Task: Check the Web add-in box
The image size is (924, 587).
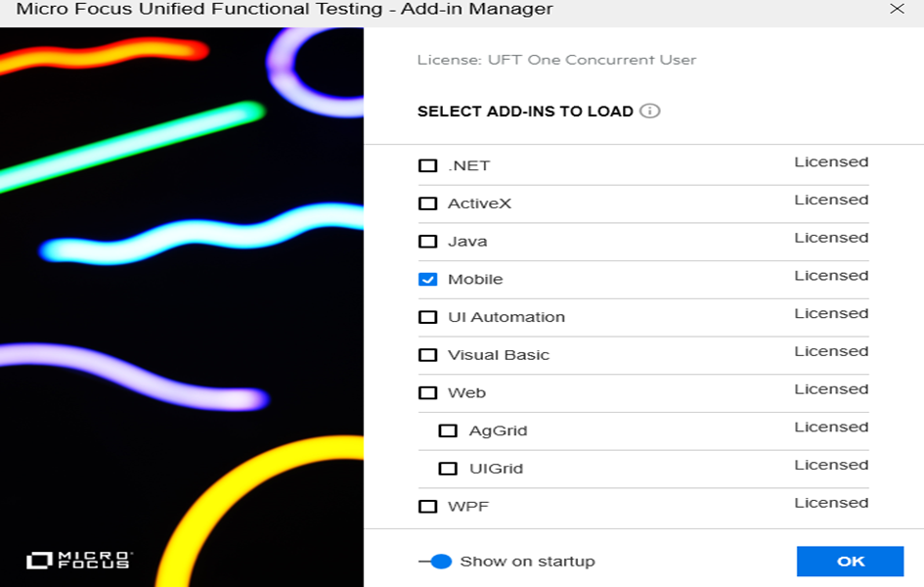Action: (x=428, y=392)
